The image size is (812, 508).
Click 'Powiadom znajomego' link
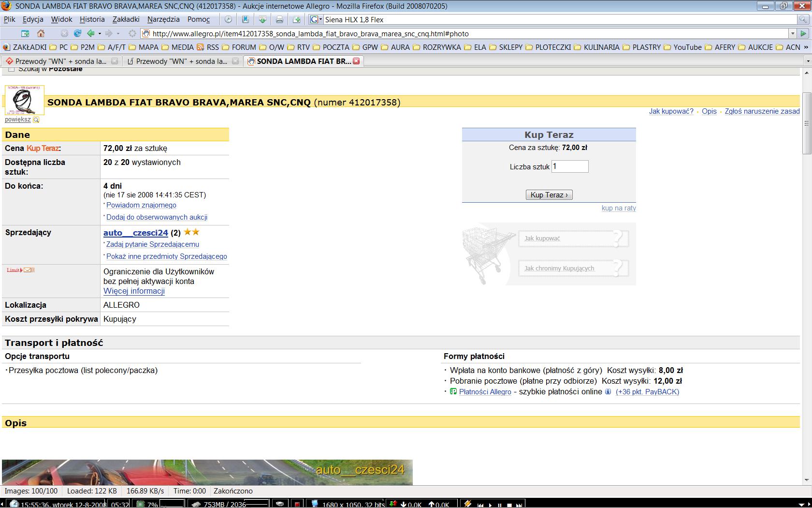pyautogui.click(x=141, y=205)
